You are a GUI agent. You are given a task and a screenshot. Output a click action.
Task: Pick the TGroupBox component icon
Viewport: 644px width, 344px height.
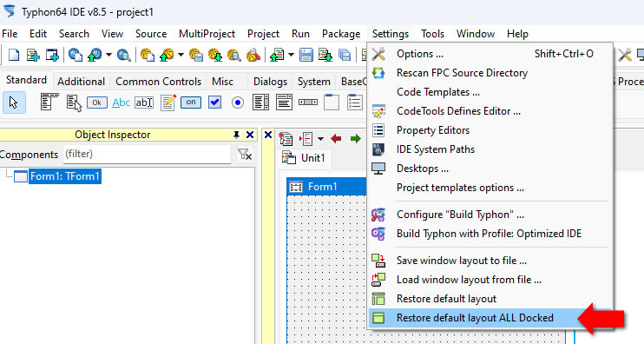coord(332,103)
